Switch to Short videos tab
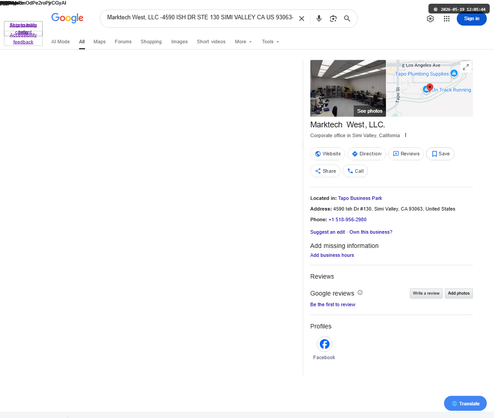This screenshot has height=418, width=500. 211,42
